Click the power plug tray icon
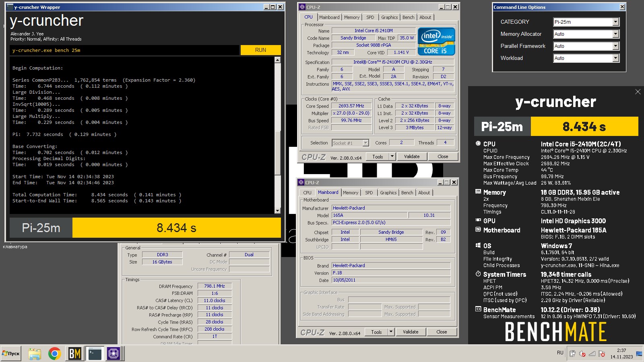This screenshot has height=362, width=644. tap(572, 354)
